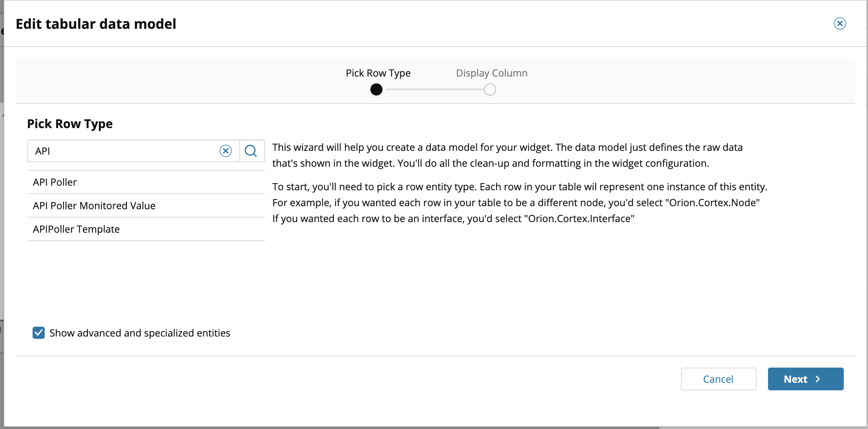
Task: Click the Pick Row Type step label
Action: tap(378, 73)
